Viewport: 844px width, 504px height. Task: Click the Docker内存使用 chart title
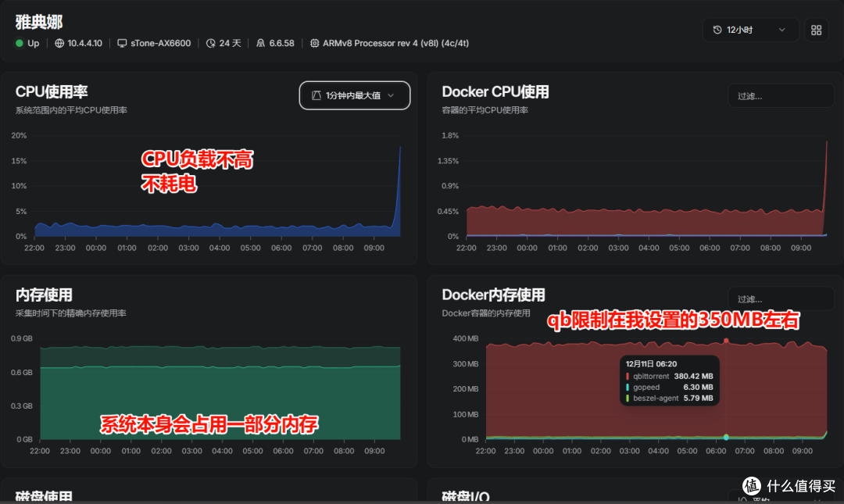coord(494,295)
